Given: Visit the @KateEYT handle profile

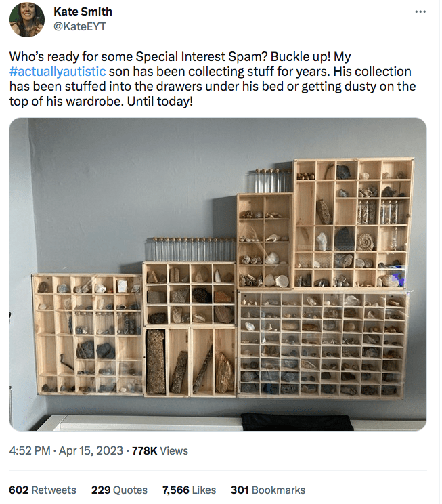Looking at the screenshot, I should coord(79,26).
